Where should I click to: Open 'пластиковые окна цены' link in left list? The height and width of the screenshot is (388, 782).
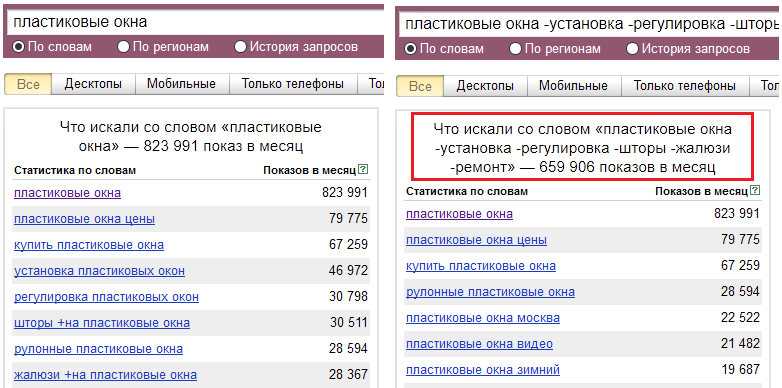point(84,219)
